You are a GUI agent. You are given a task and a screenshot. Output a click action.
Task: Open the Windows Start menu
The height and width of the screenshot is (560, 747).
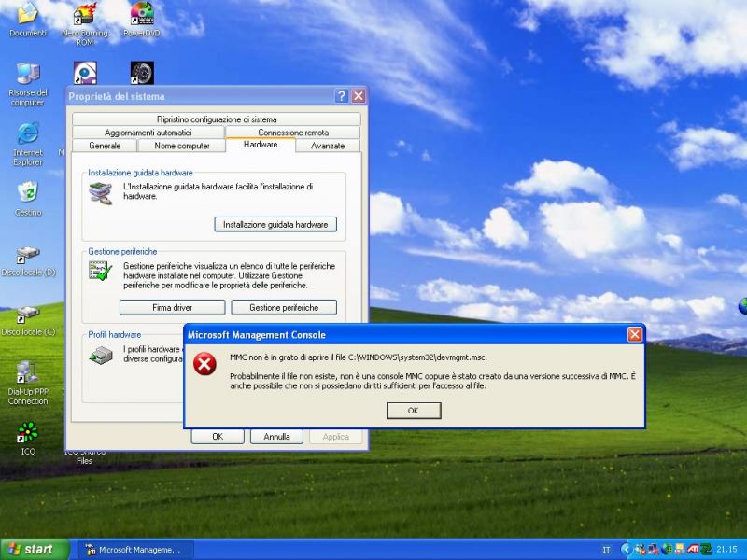(35, 550)
